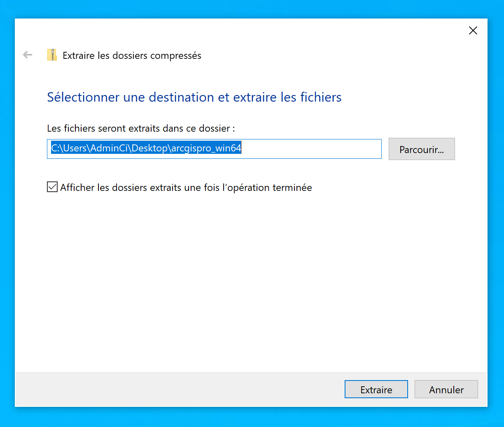Click the 'Les fichiers seront extraits' label

[141, 128]
